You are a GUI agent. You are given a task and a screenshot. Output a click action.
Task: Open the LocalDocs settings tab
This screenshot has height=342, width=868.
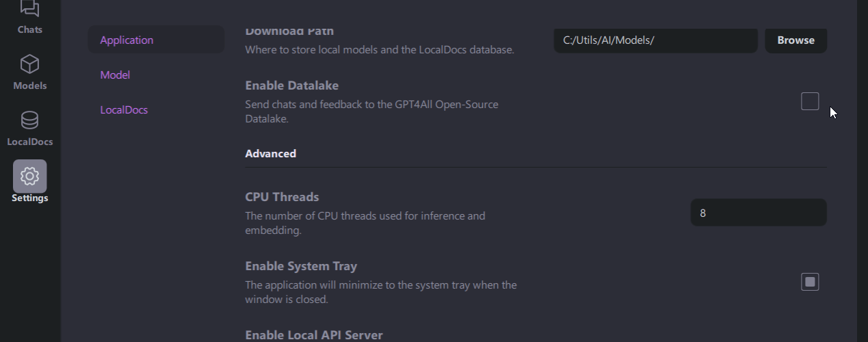124,109
